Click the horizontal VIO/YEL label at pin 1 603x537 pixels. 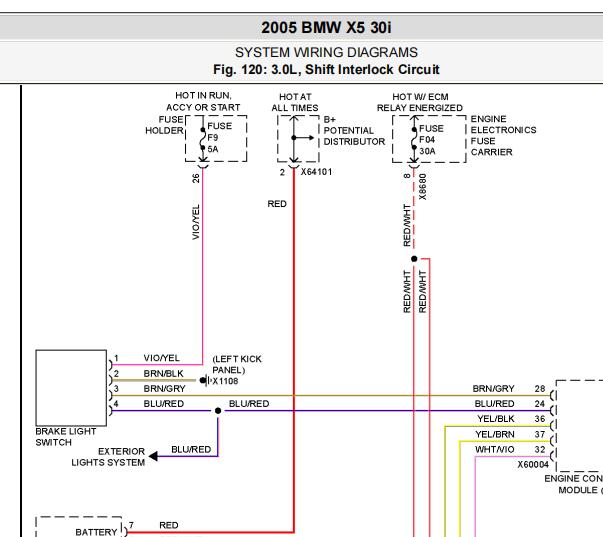[162, 358]
